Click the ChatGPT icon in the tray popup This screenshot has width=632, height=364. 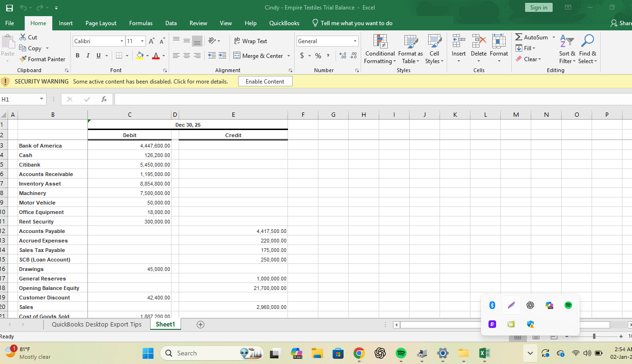click(x=530, y=306)
